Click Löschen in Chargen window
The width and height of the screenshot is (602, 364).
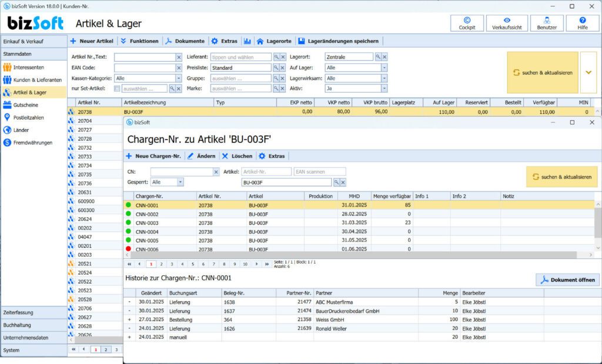click(x=238, y=156)
